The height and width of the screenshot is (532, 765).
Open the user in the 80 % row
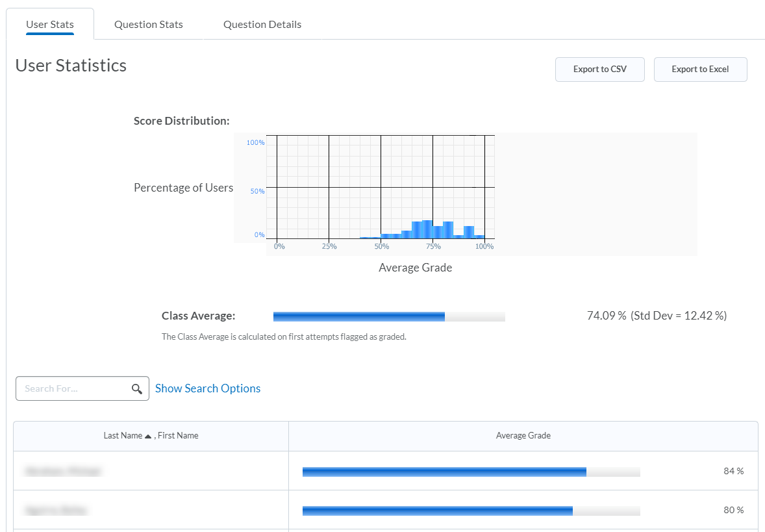click(x=56, y=511)
